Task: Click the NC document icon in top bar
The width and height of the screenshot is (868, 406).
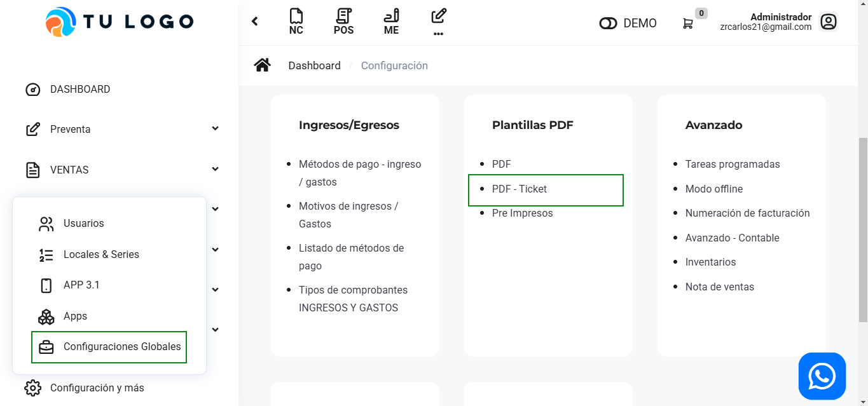Action: [x=296, y=21]
